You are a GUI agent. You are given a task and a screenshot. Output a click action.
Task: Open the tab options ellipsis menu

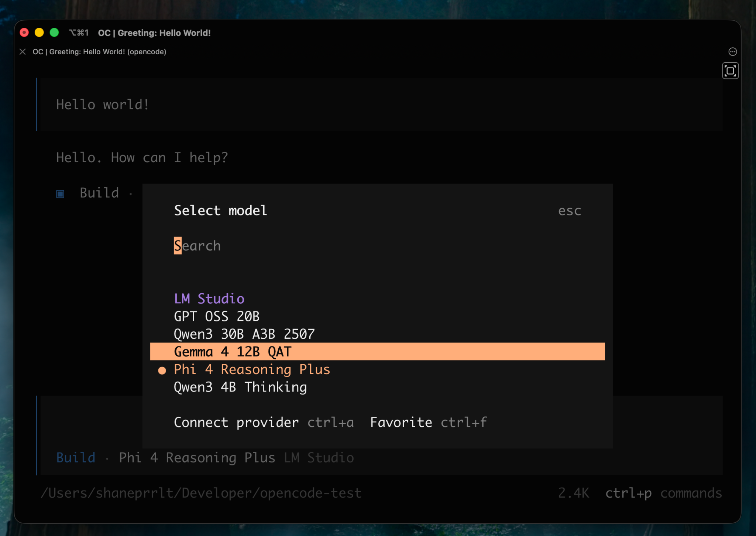click(x=733, y=52)
